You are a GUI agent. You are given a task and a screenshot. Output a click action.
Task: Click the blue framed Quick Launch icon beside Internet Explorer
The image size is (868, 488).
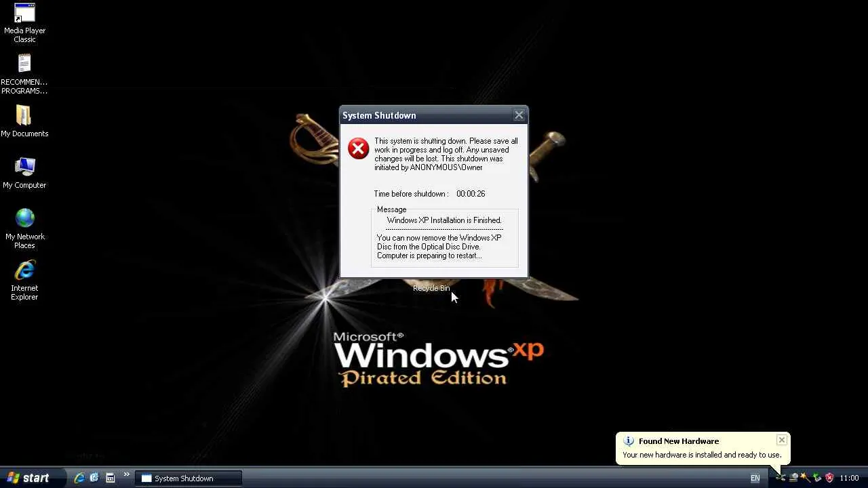pyautogui.click(x=95, y=478)
